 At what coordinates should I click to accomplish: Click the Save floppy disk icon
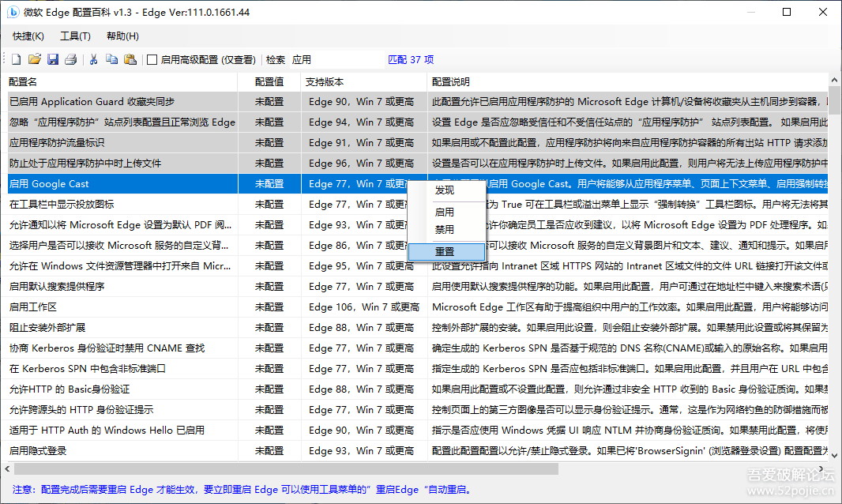coord(53,59)
